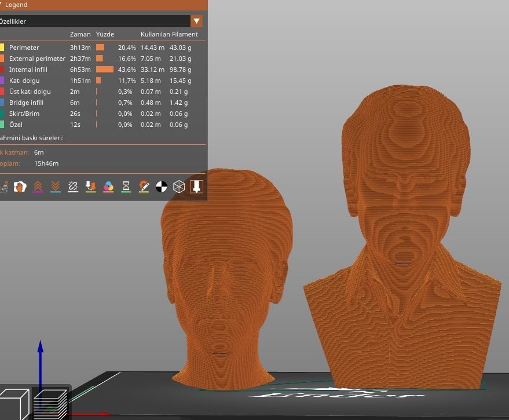Toggle Wipe moves visibility hand icon
Image resolution: width=509 pixels, height=420 pixels.
(x=20, y=187)
